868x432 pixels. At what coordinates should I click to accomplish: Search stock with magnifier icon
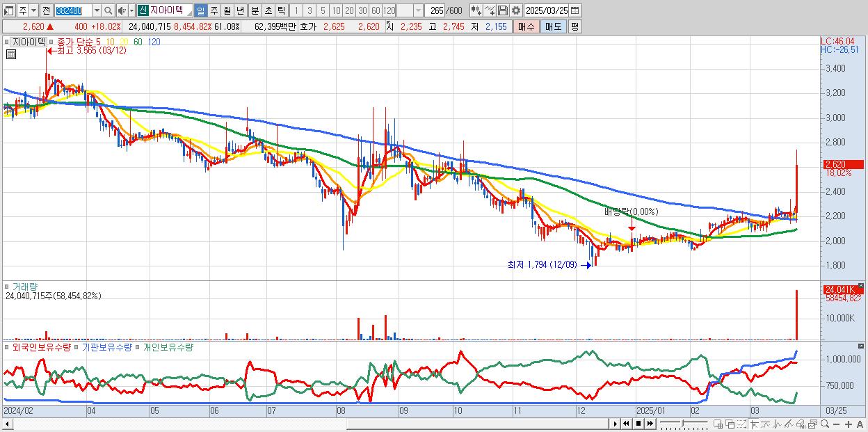[108, 10]
